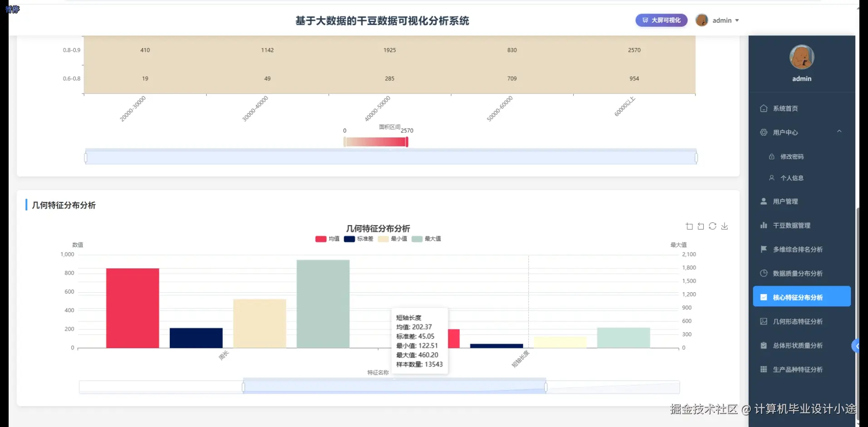The image size is (868, 427).
Task: Toggle the 均值 legend series
Action: tap(326, 239)
